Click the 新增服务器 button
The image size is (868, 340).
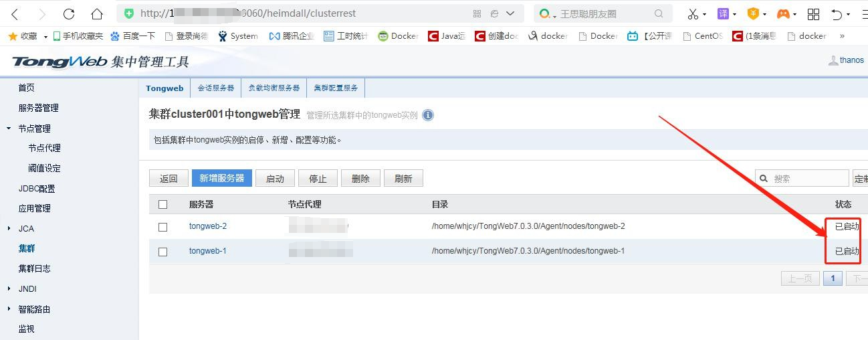tap(222, 178)
